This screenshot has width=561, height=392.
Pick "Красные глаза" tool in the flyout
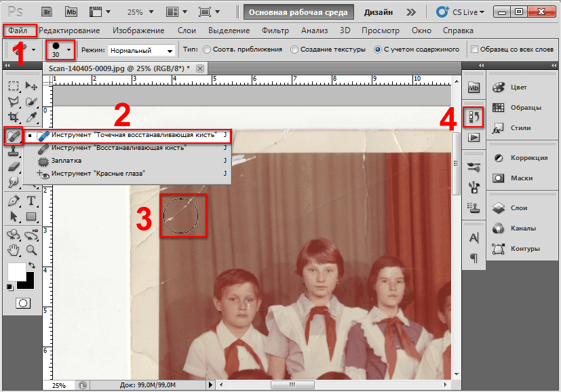point(127,174)
